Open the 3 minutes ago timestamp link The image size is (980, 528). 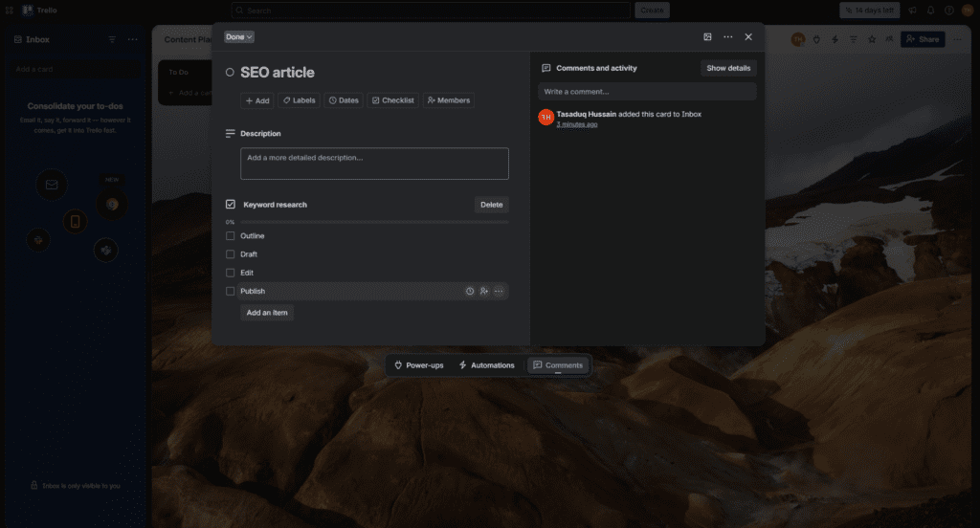click(577, 125)
